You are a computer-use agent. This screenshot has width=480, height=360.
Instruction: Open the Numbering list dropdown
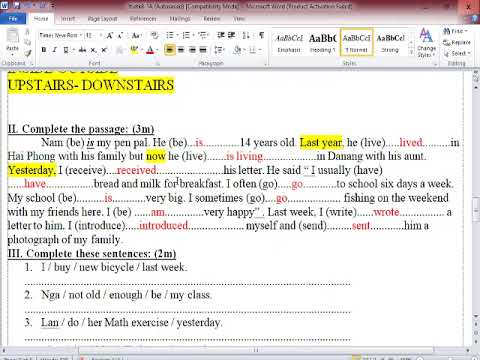point(193,35)
